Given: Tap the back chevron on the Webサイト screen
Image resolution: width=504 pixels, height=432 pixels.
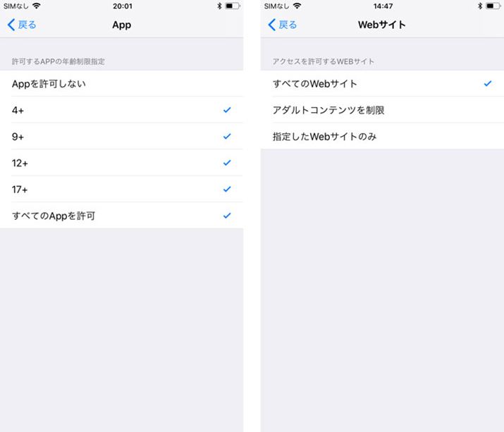Looking at the screenshot, I should pyautogui.click(x=272, y=25).
